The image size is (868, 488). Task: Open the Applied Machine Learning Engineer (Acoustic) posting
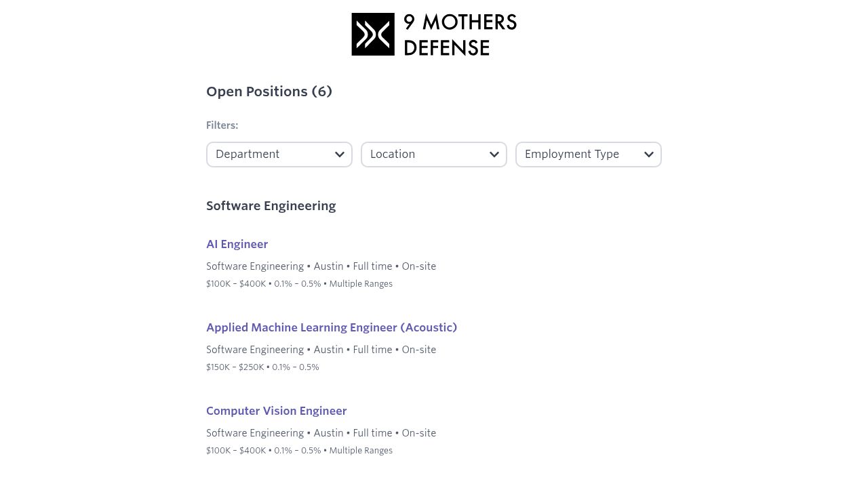coord(331,327)
